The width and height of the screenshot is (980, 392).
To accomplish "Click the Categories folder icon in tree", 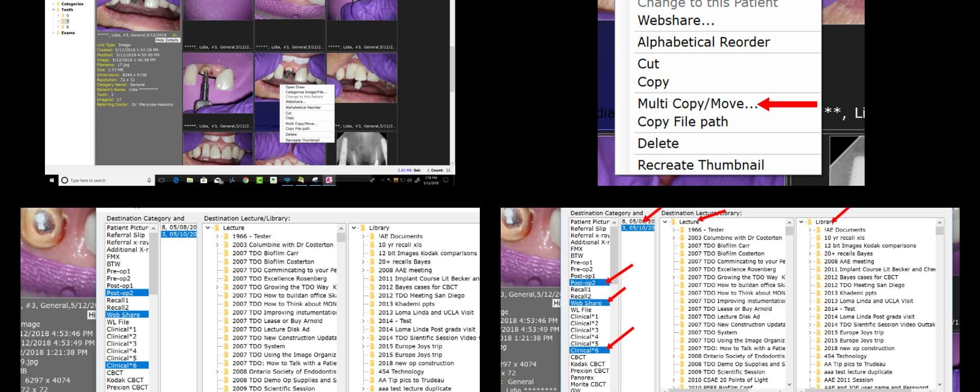I will tap(59, 4).
